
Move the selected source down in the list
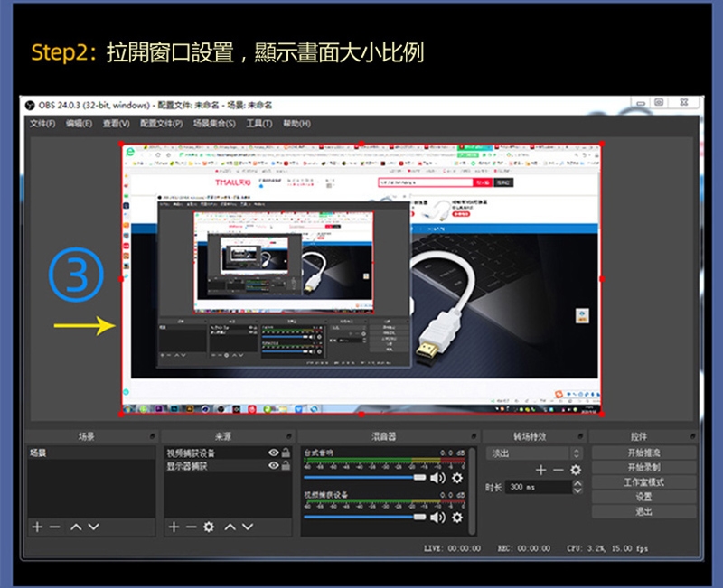(x=248, y=527)
